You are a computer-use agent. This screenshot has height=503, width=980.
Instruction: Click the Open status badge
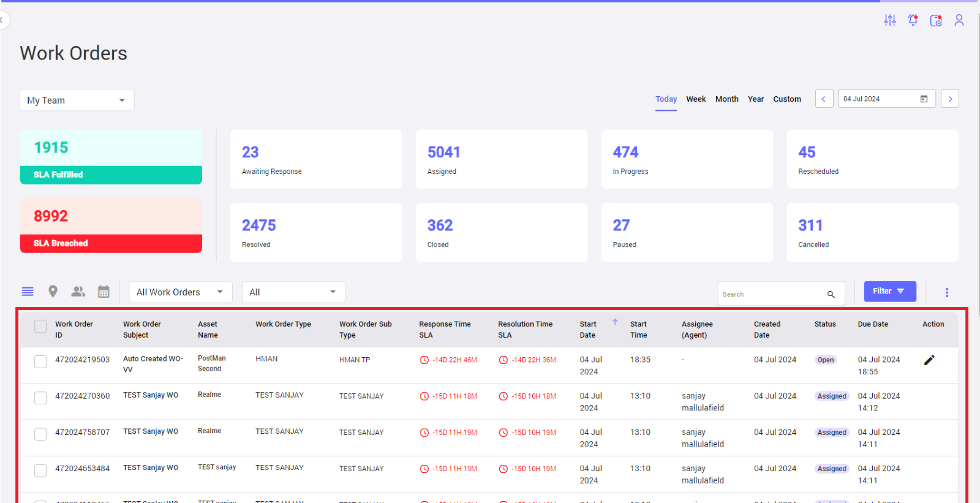coord(826,360)
